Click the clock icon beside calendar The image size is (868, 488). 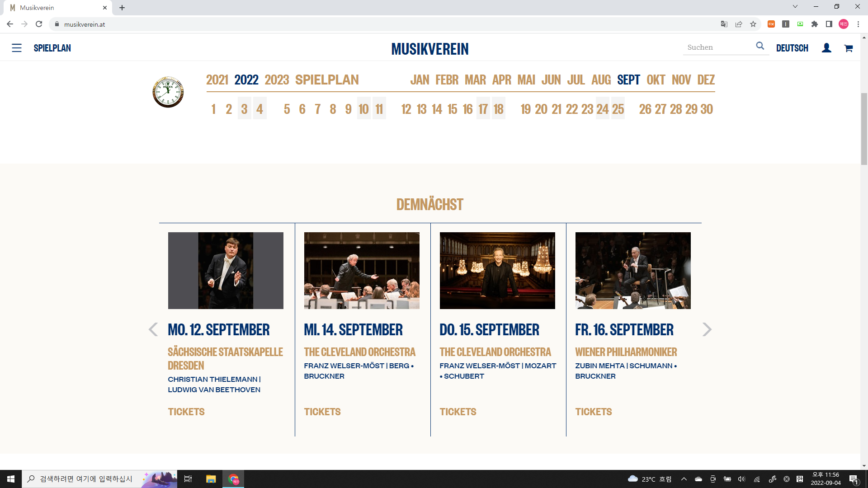coord(168,92)
